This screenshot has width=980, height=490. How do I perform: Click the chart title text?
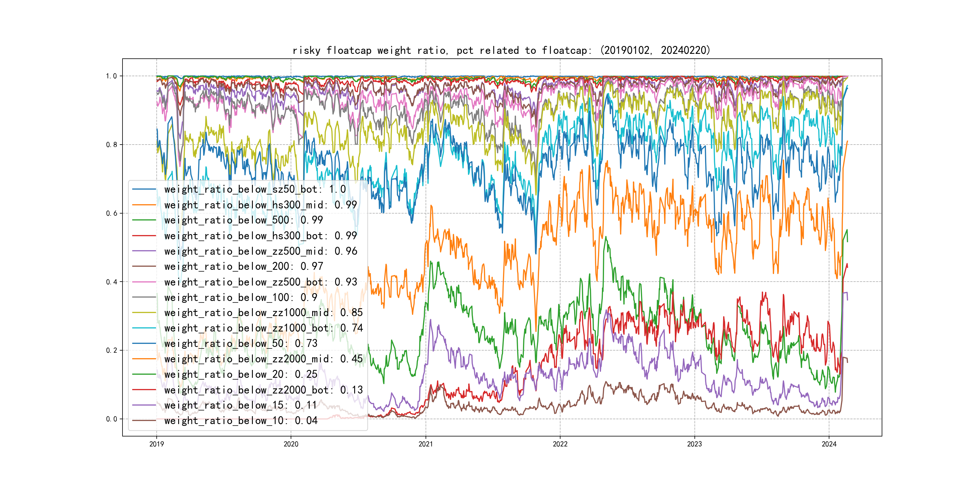[501, 50]
